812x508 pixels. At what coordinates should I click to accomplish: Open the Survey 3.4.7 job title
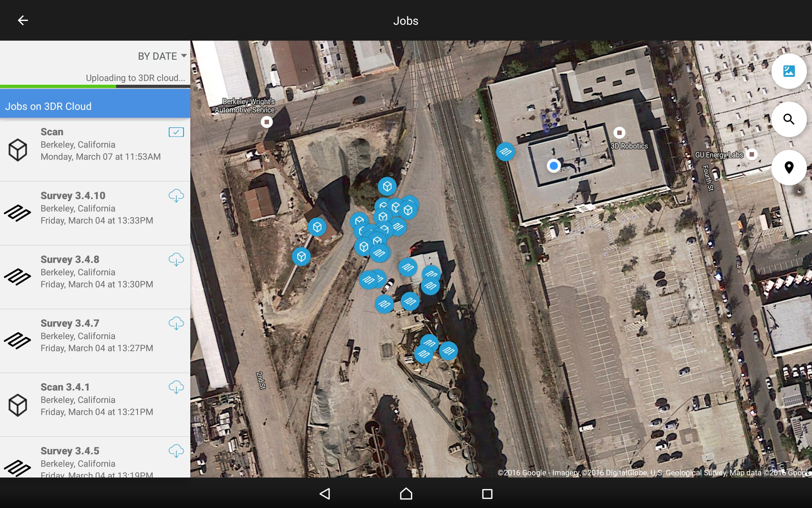pyautogui.click(x=70, y=323)
